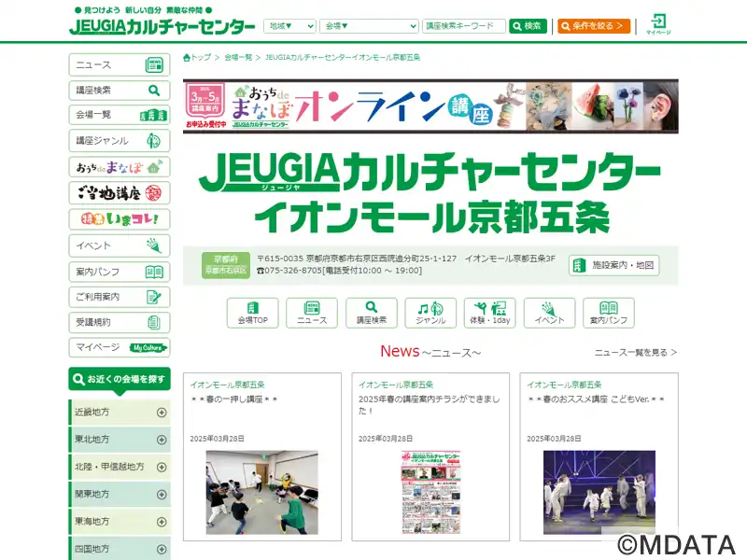Viewport: 747px width, 560px height.
Task: Open 春のおススメ講座 こどもVer. news title
Action: point(596,399)
